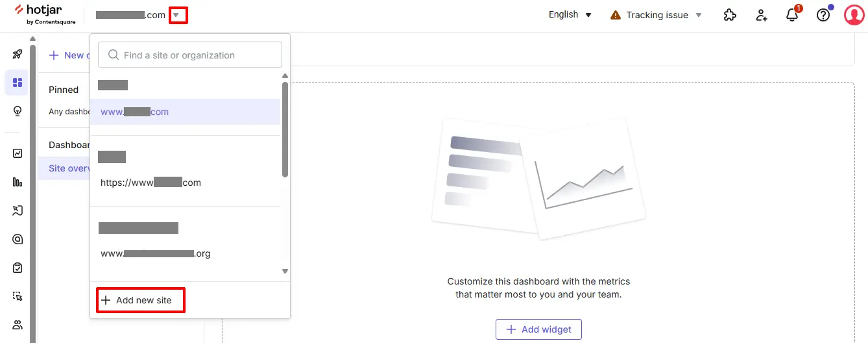Open the help question mark icon

[823, 15]
